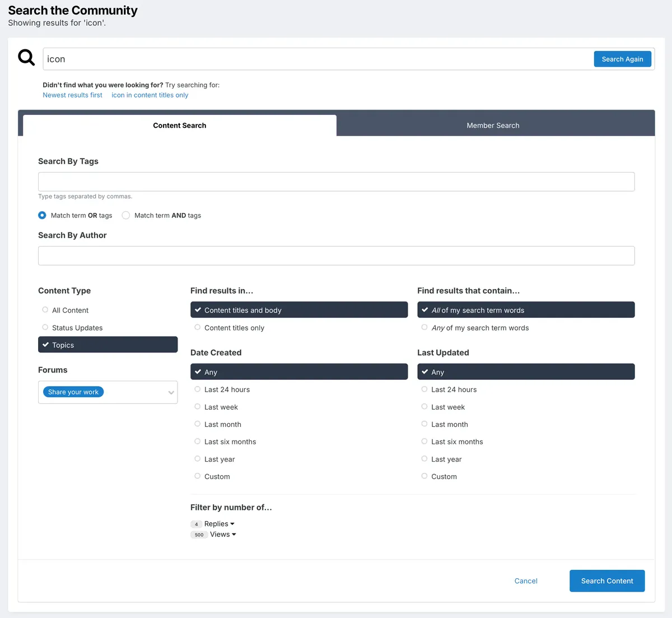The width and height of the screenshot is (672, 618).
Task: Choose the All Content type option
Action: click(45, 310)
